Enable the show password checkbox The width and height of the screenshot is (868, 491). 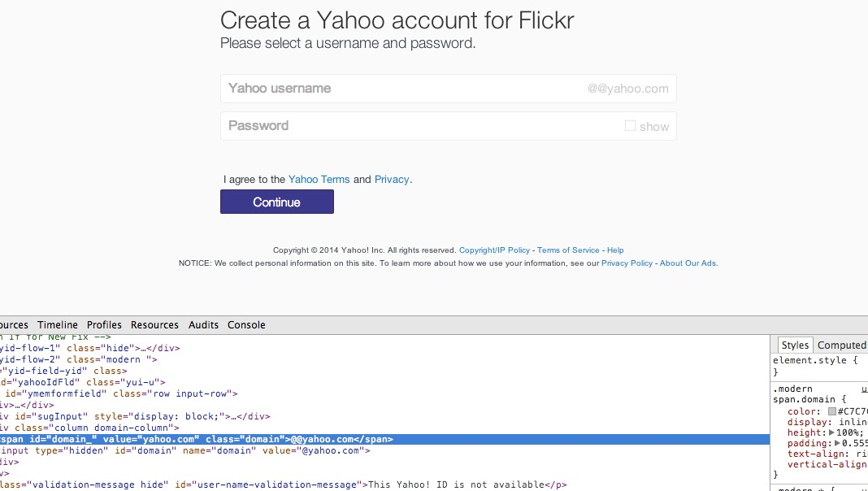pyautogui.click(x=630, y=126)
